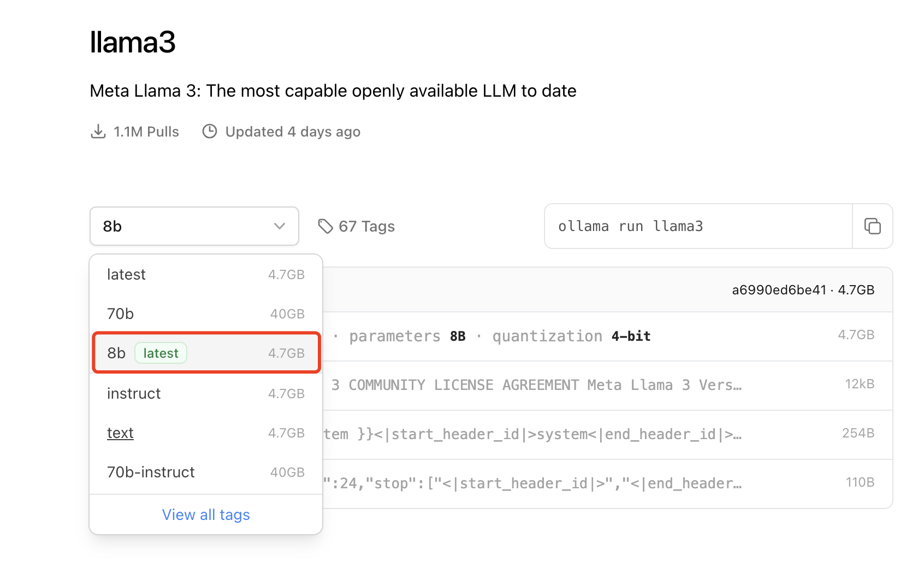The width and height of the screenshot is (924, 568).
Task: Pick the instruct tag option
Action: [x=206, y=393]
